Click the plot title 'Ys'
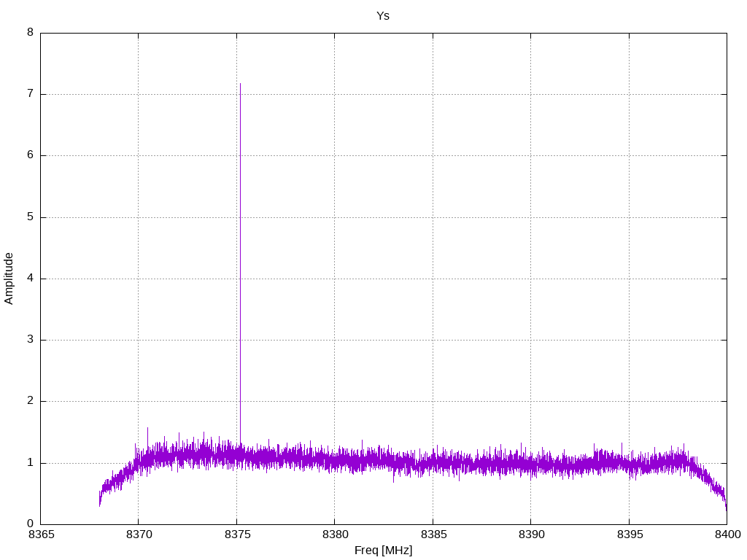 (x=383, y=16)
